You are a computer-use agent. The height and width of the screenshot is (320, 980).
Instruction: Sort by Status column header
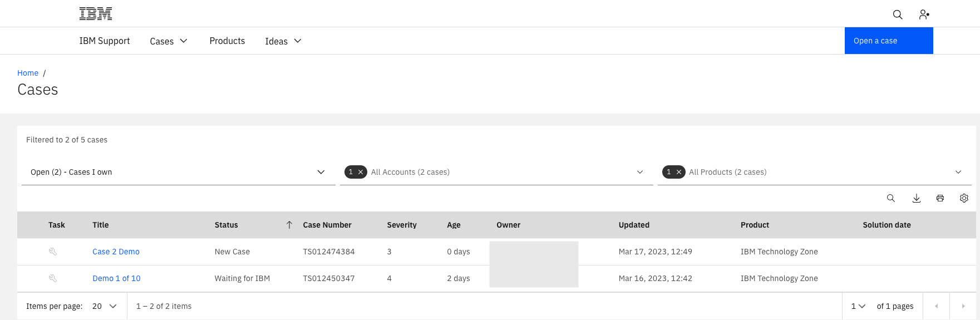click(x=226, y=225)
